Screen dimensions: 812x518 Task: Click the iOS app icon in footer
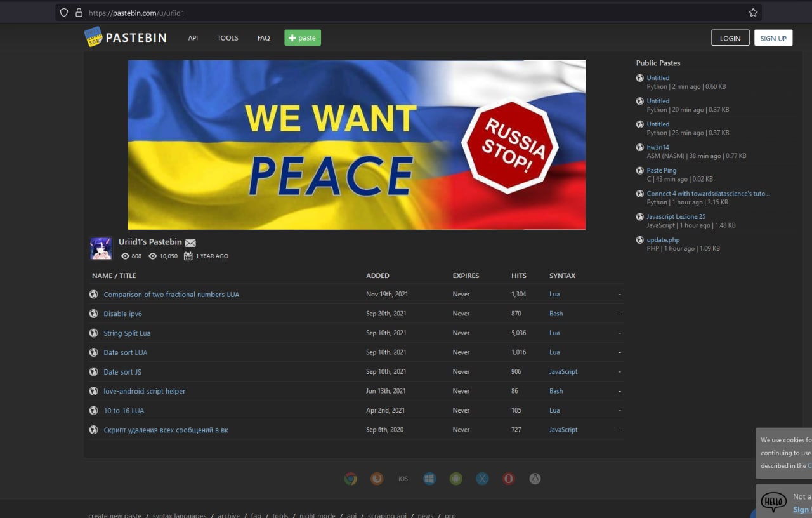click(x=403, y=479)
